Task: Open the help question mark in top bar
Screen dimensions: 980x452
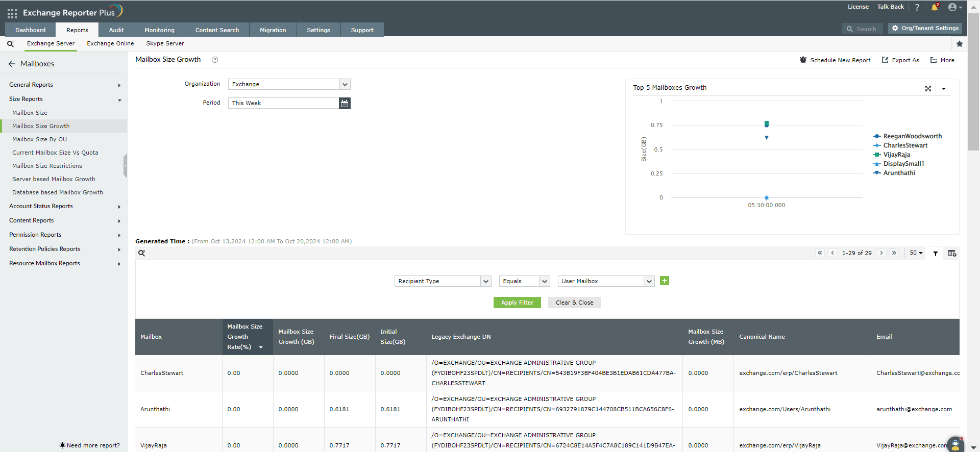Action: [x=917, y=7]
